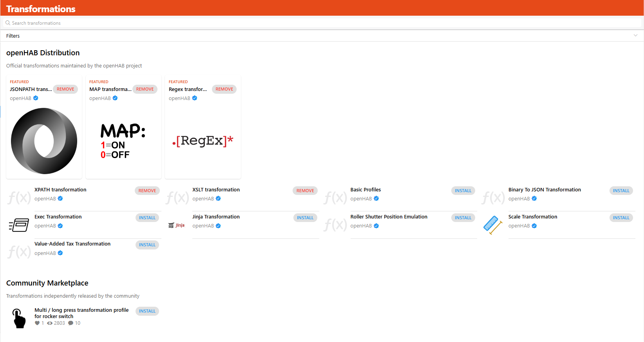This screenshot has width=644, height=342.
Task: Install Binary To JSON Transformation
Action: [621, 191]
